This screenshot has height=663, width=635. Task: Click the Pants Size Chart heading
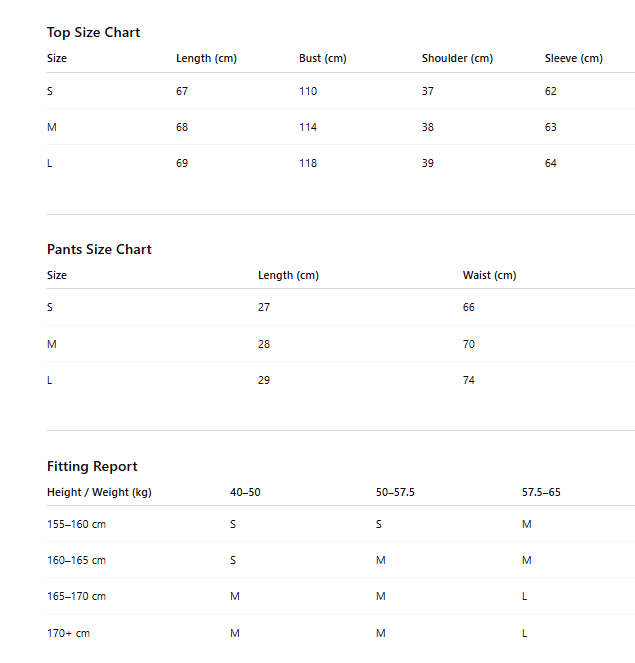point(99,249)
